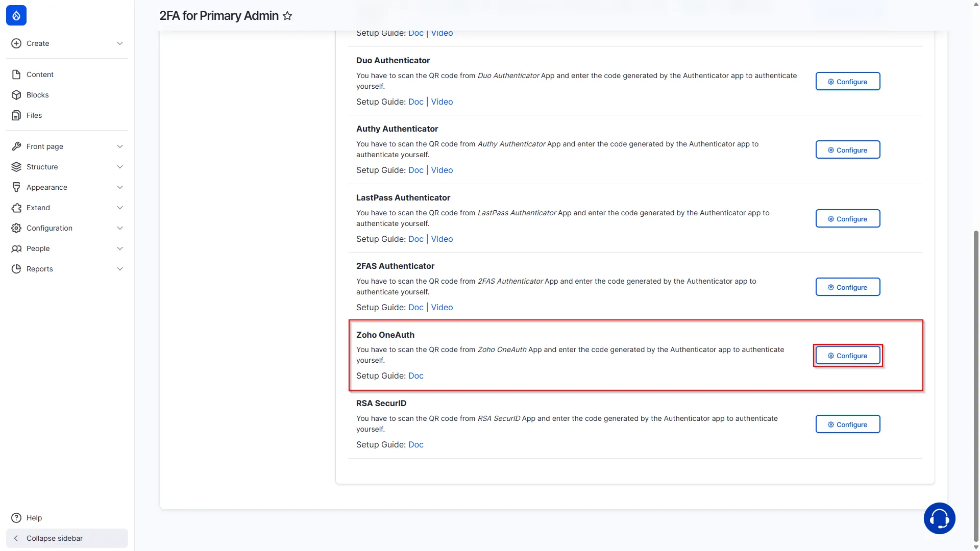Image resolution: width=980 pixels, height=551 pixels.
Task: Expand the Create menu chevron
Action: tap(120, 43)
